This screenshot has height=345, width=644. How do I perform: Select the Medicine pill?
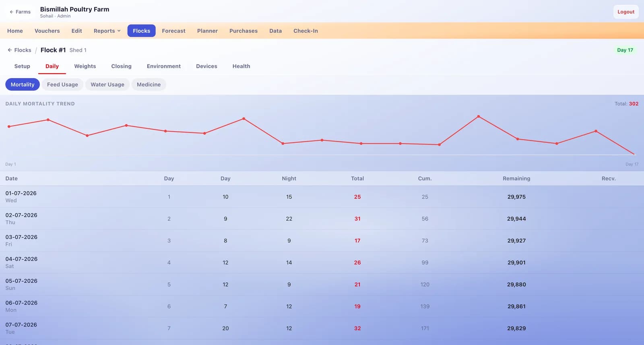pyautogui.click(x=149, y=85)
